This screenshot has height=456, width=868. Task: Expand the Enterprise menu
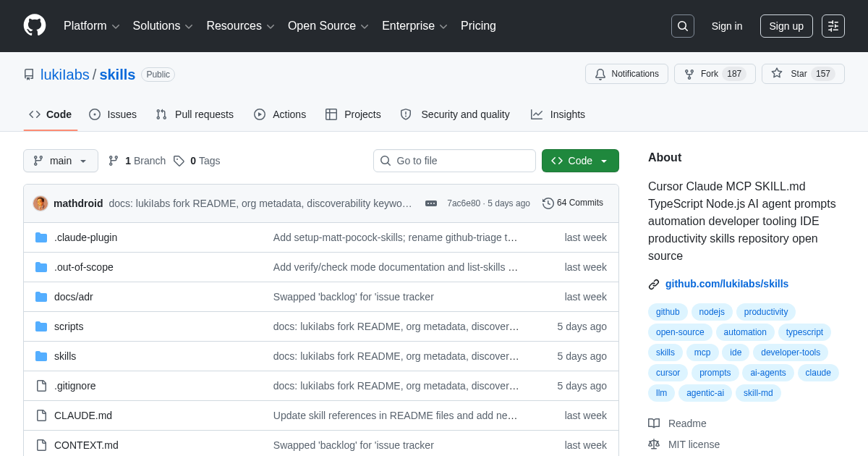(414, 26)
